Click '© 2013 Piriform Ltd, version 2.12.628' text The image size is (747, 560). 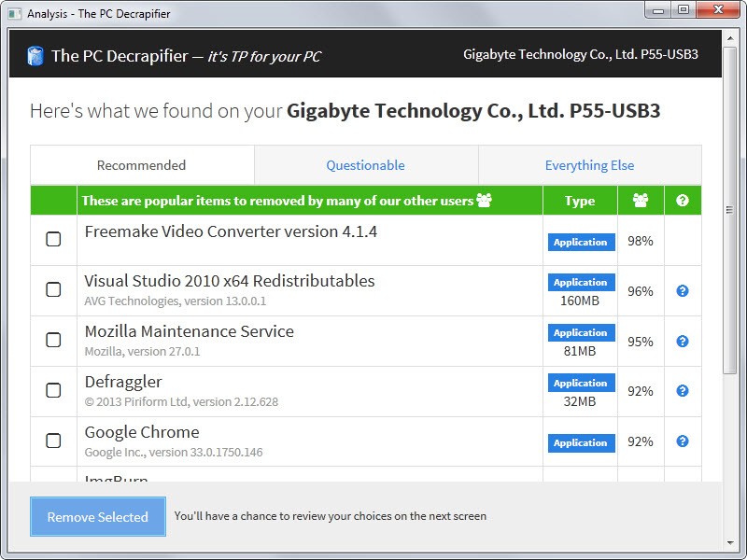181,402
